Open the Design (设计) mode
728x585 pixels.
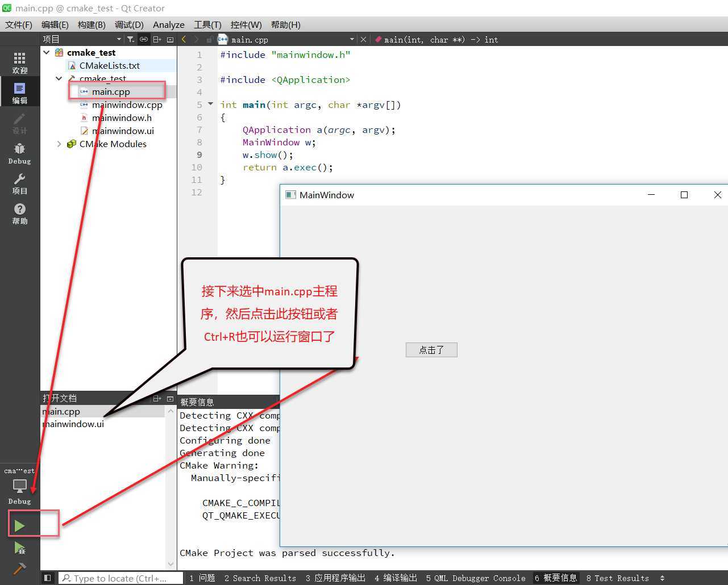[20, 123]
